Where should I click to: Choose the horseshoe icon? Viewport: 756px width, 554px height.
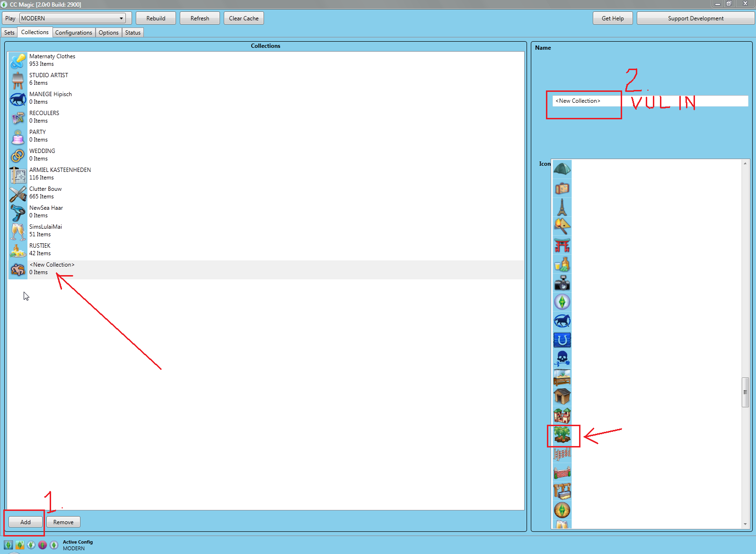[x=562, y=340]
